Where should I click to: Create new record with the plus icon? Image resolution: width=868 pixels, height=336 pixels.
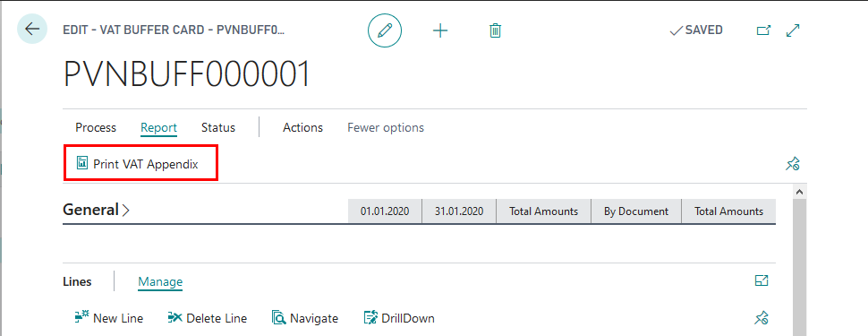(x=440, y=31)
